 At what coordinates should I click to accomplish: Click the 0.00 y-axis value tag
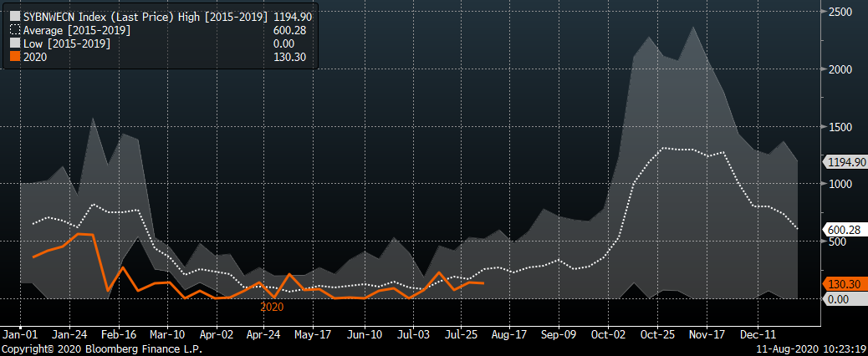[840, 299]
